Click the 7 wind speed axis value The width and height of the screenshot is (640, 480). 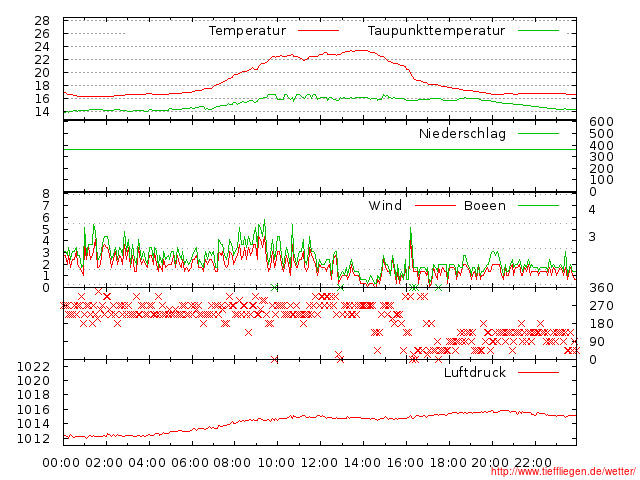tap(46, 206)
